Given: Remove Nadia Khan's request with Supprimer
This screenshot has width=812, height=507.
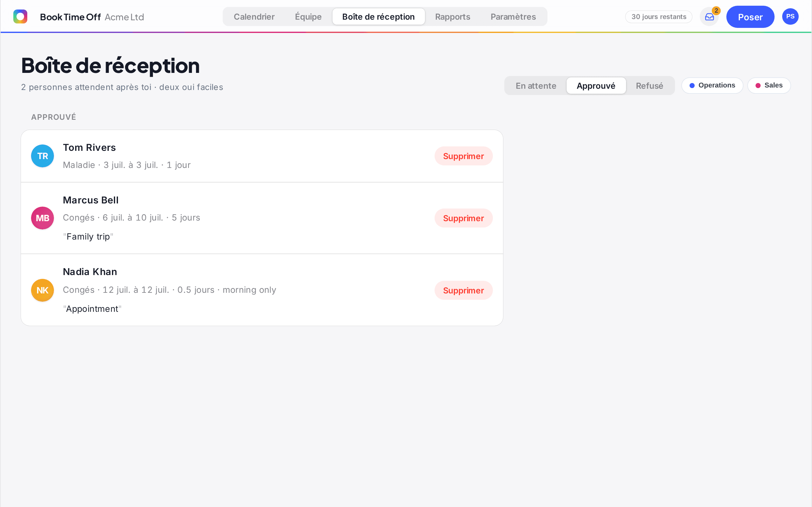Looking at the screenshot, I should click(x=463, y=290).
